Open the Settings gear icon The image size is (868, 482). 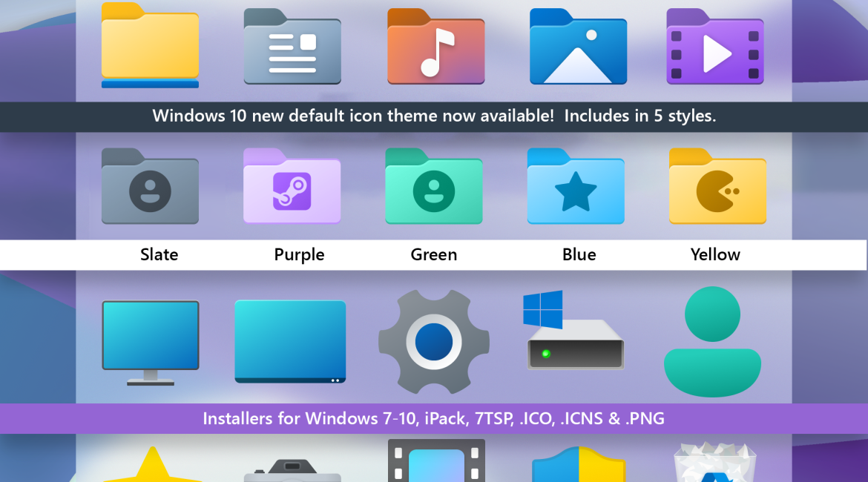click(x=433, y=342)
